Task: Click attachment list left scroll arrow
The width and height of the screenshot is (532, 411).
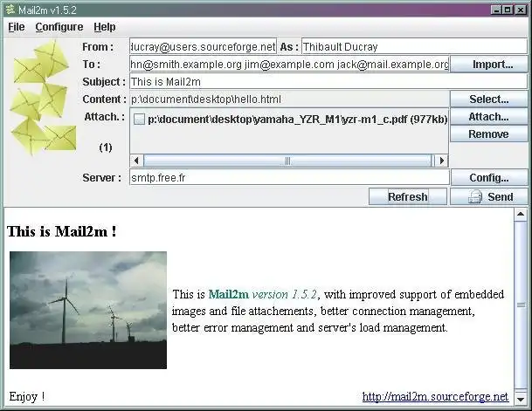Action: [x=137, y=161]
